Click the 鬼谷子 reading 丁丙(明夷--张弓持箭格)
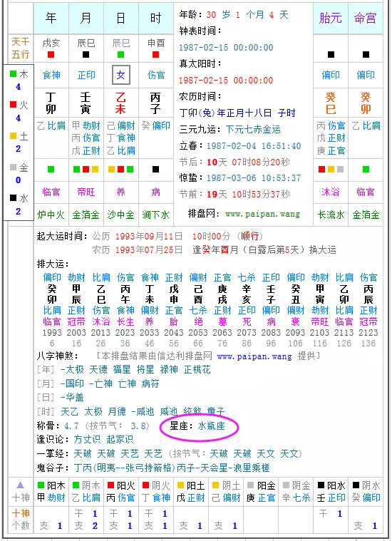Image resolution: width=392 pixels, height=541 pixels. coord(125,468)
